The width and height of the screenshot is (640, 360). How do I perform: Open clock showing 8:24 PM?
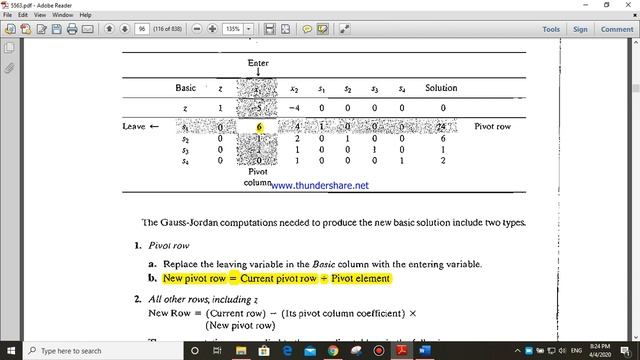[x=600, y=351]
